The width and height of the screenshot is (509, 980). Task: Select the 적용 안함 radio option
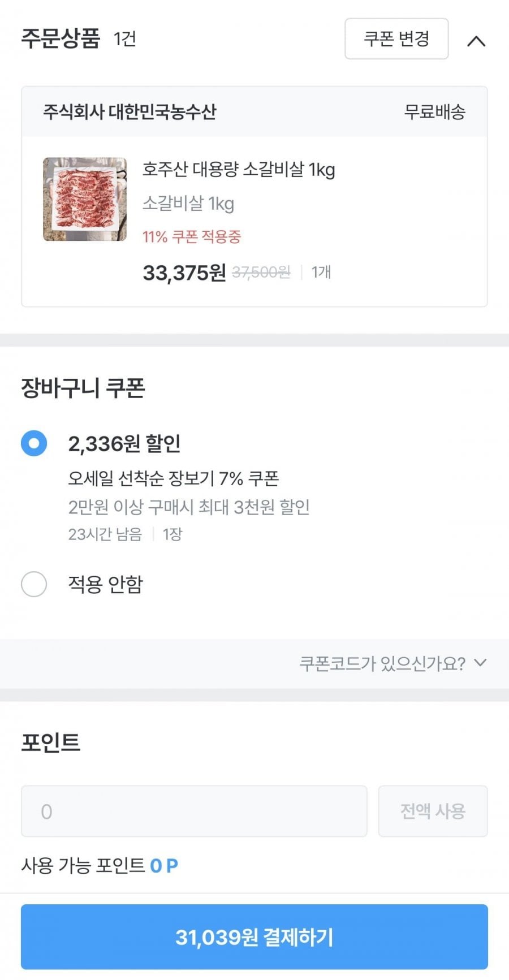tap(34, 584)
